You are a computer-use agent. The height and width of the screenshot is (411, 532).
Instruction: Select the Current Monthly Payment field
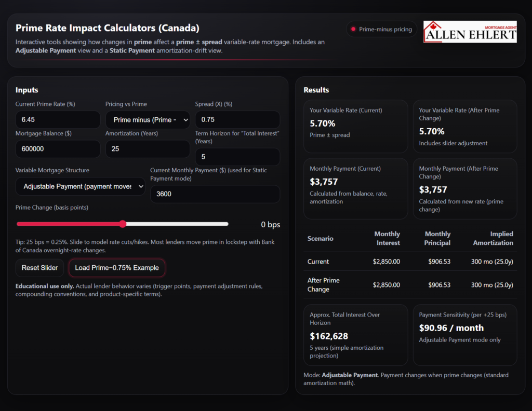coord(215,194)
